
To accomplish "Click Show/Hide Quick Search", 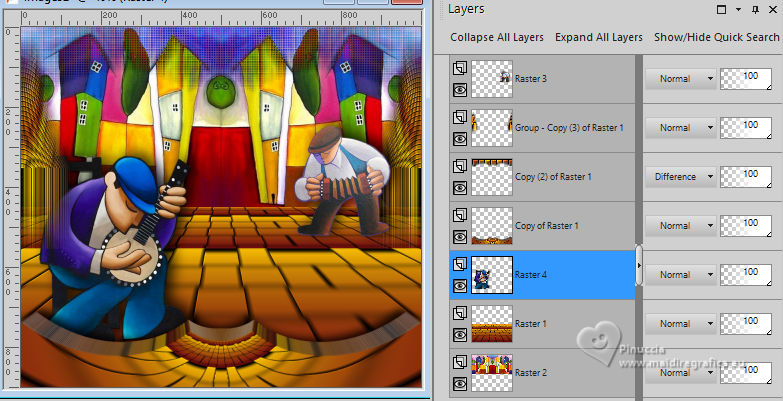I will click(717, 37).
